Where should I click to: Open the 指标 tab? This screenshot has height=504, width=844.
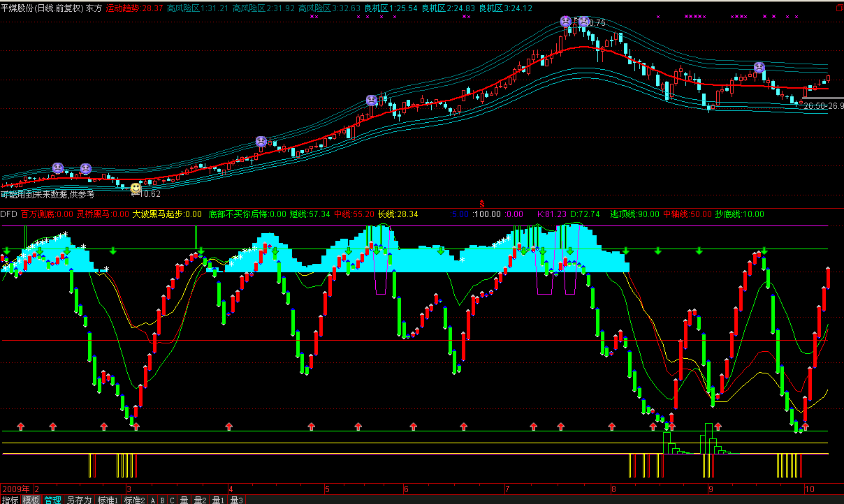10,500
